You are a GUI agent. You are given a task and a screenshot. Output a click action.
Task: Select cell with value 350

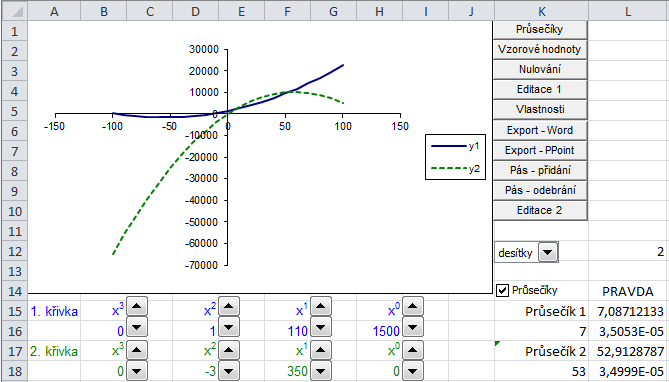(288, 372)
